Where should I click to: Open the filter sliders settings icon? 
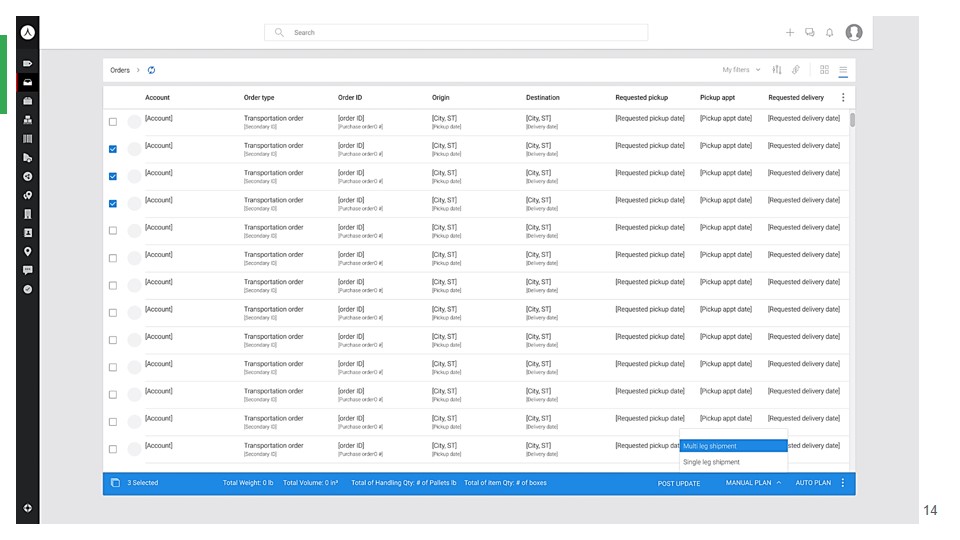[x=777, y=70]
